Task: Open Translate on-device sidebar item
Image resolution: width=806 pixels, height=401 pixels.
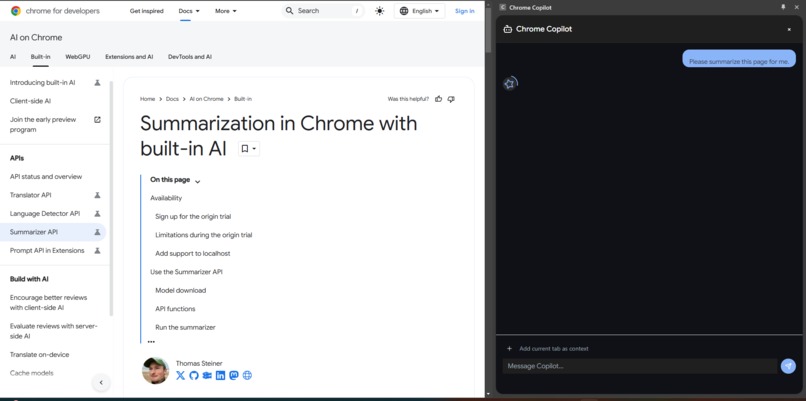Action: click(x=39, y=355)
